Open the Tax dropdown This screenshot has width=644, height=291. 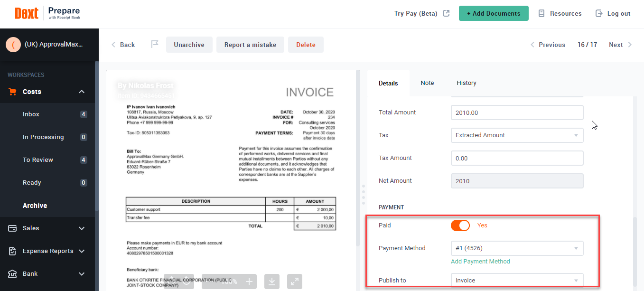pyautogui.click(x=517, y=135)
